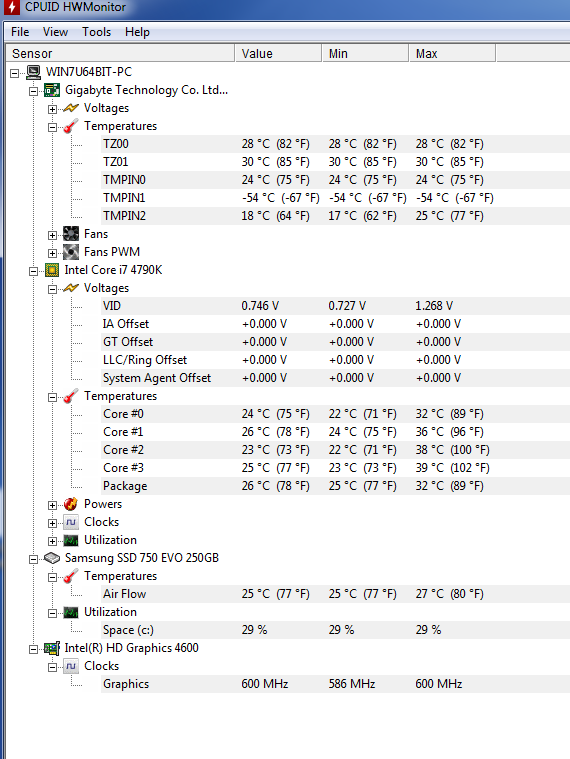This screenshot has height=759, width=570.
Task: Expand the Fans node
Action: [x=52, y=236]
